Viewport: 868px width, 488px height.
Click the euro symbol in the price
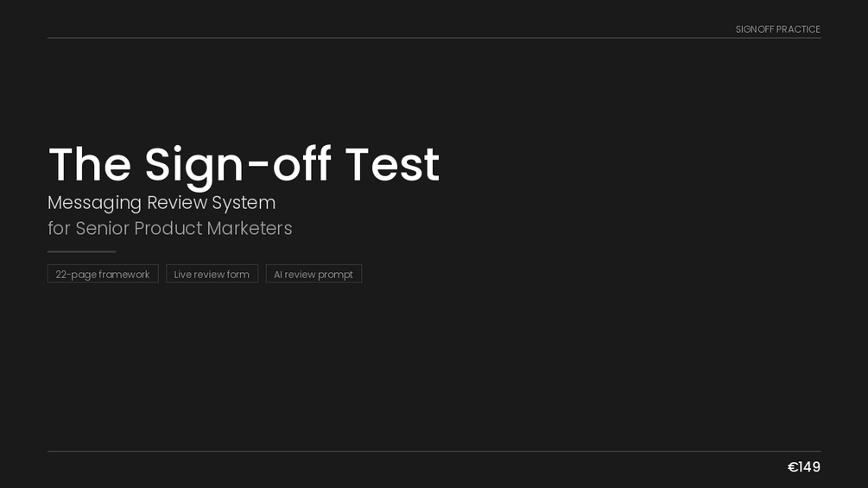click(x=793, y=467)
